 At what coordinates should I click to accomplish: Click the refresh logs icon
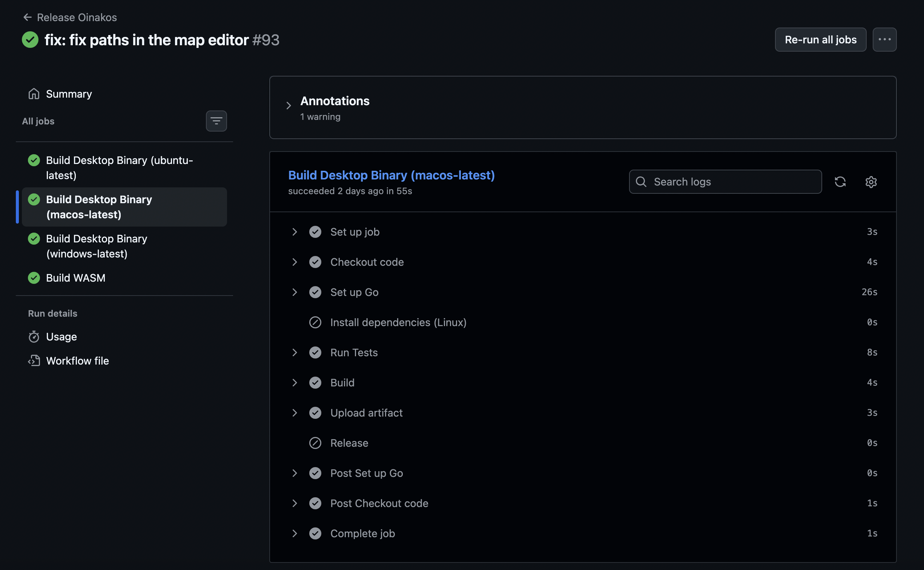coord(841,182)
